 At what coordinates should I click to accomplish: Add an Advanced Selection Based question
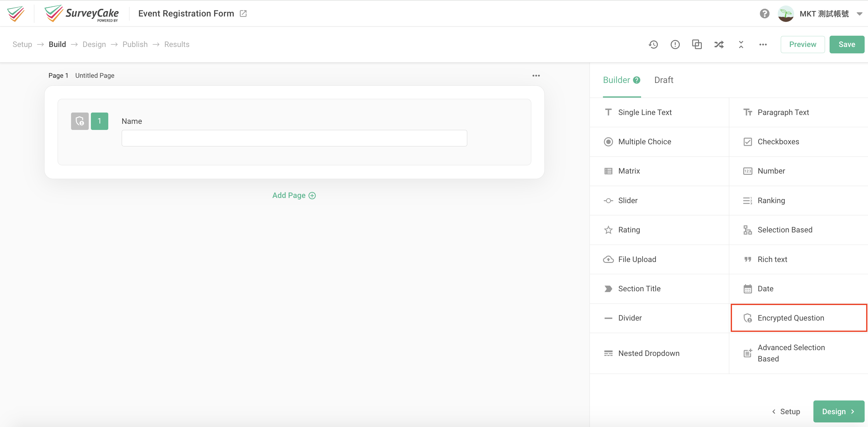(791, 353)
